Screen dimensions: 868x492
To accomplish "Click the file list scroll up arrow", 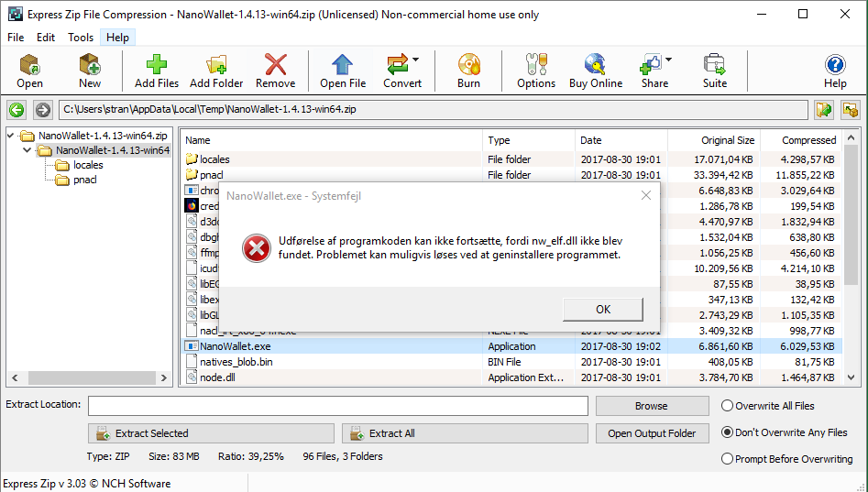I will pyautogui.click(x=852, y=137).
